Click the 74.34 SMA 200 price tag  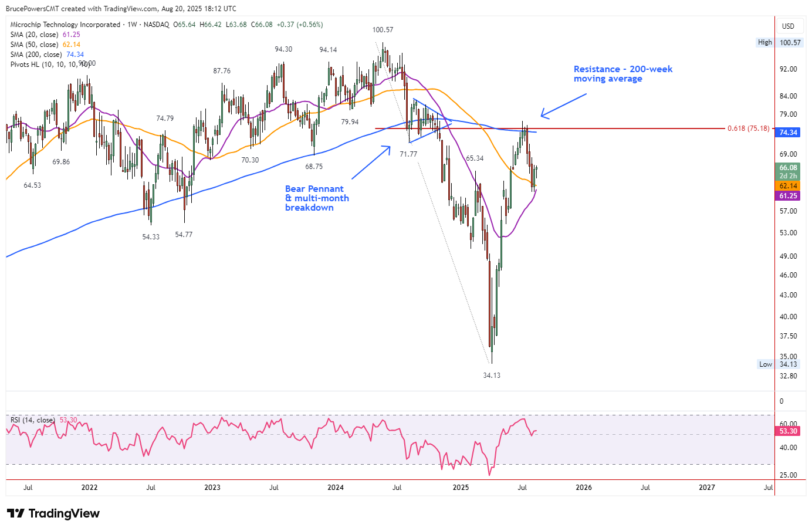788,133
